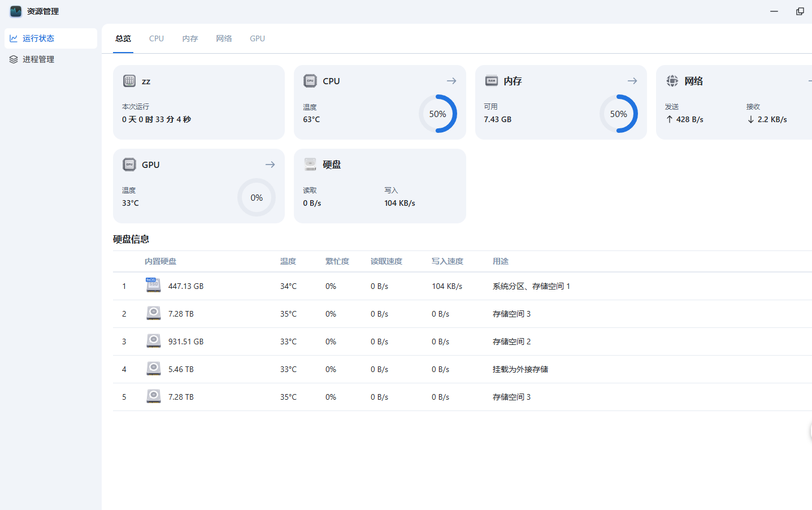Expand GPU details via card arrow
Viewport: 812px width, 510px height.
point(270,165)
